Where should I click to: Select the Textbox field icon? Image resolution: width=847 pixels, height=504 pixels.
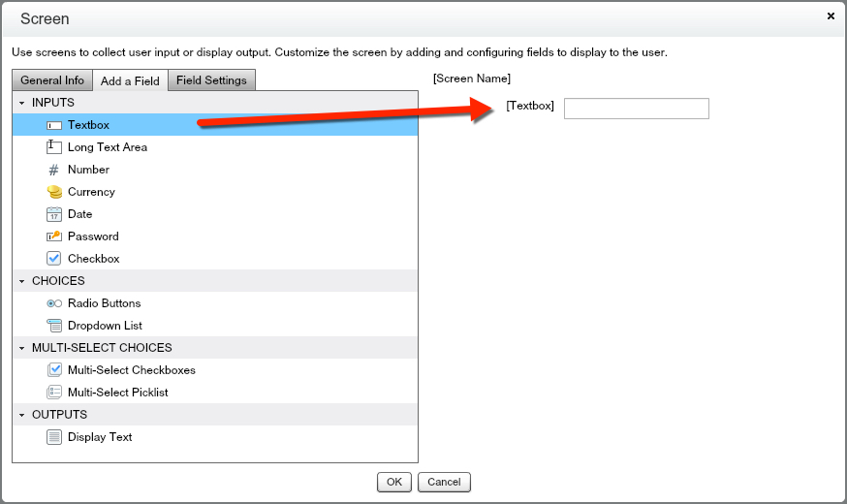54,125
